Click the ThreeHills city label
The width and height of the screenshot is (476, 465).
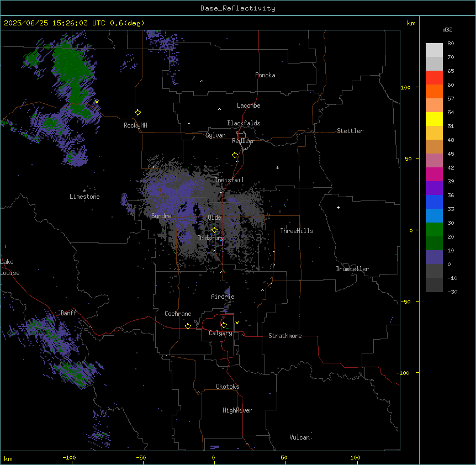coord(297,231)
